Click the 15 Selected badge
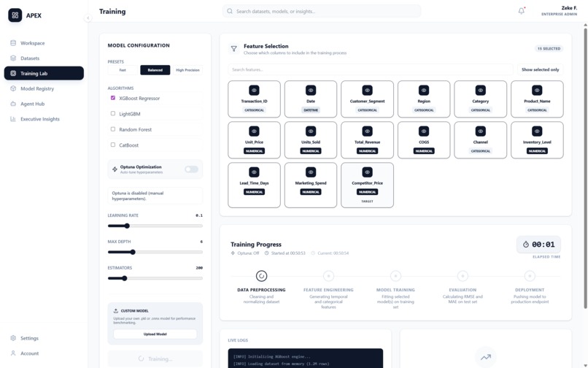Viewport: 588px width, 368px height. [x=549, y=49]
